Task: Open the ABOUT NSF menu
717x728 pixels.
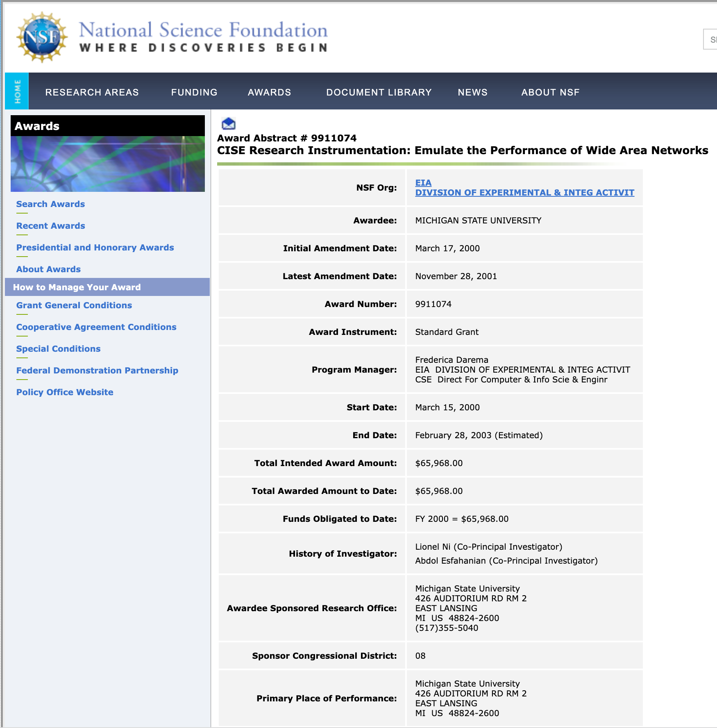Action: point(550,92)
